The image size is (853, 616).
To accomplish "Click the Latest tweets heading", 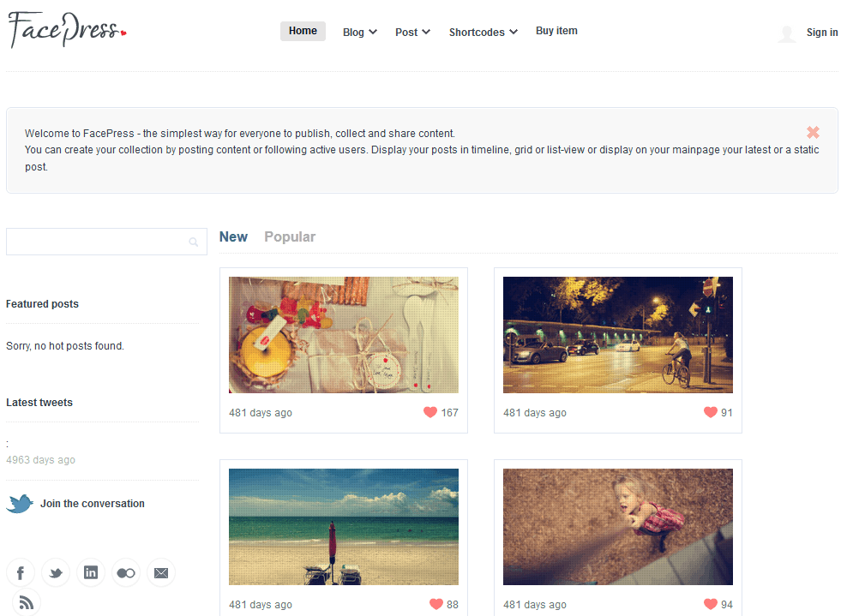I will (39, 403).
